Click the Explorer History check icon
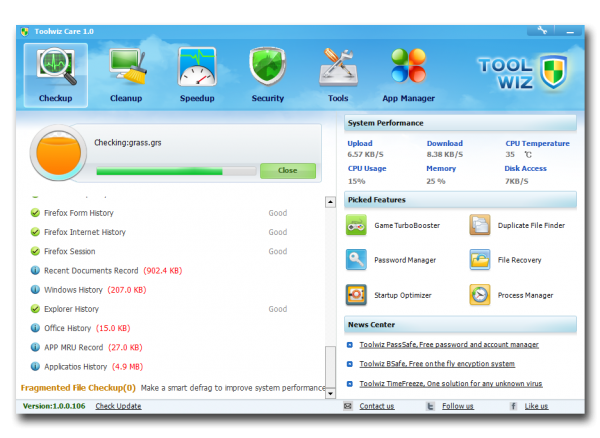This screenshot has width=600, height=438. pos(35,309)
